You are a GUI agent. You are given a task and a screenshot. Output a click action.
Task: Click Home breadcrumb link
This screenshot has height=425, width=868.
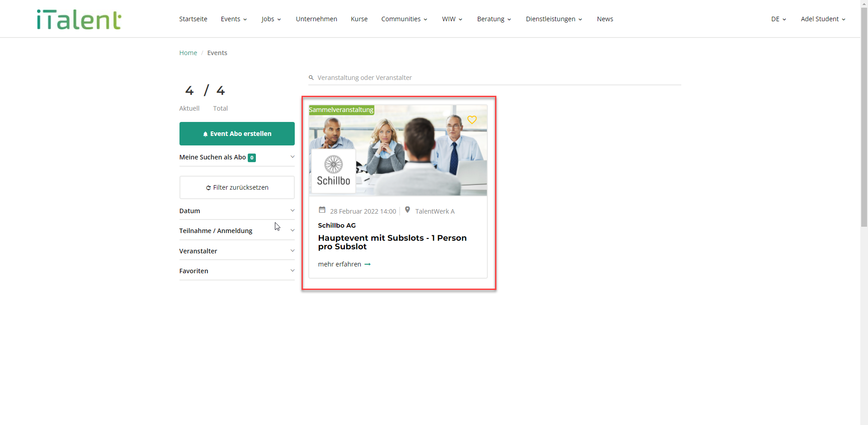pos(188,53)
